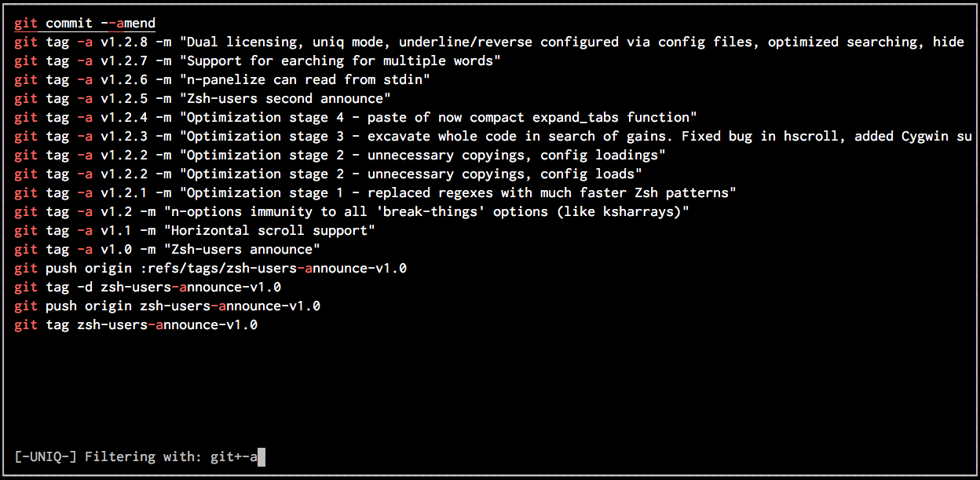
Task: Choose the 'git tag -d zsh-users-announce-v1.0' entry
Action: 148,288
